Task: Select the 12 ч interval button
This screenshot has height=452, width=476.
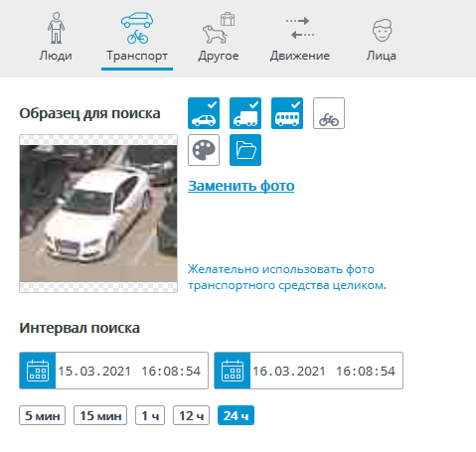Action: pos(191,415)
